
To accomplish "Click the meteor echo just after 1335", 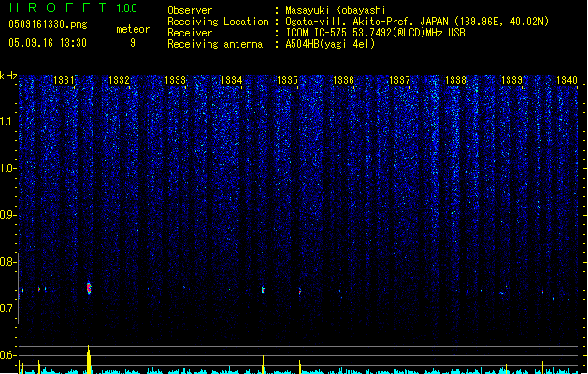I will pyautogui.click(x=300, y=291).
